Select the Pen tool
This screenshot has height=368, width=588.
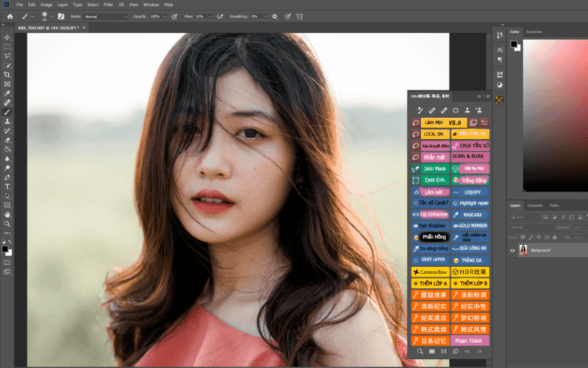7,177
